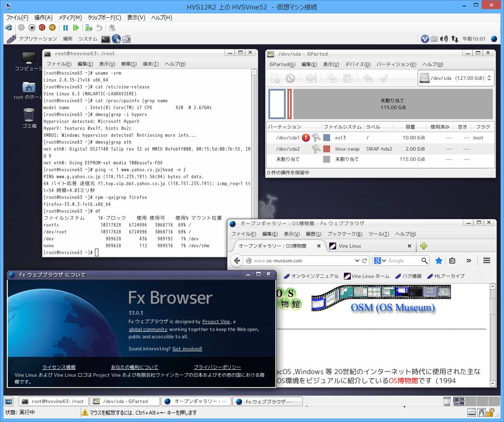The image size is (504, 422).
Task: Open the プライバシーポリシー link in About dialog
Action: 217,367
